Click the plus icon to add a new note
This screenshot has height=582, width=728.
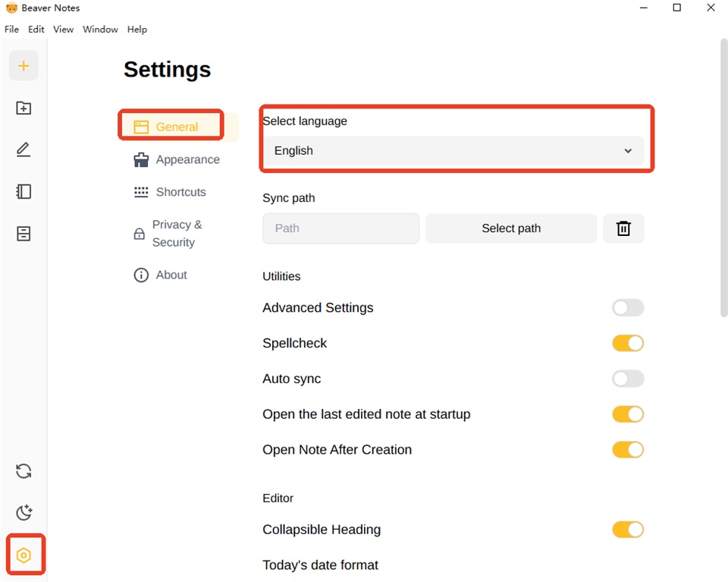[24, 66]
